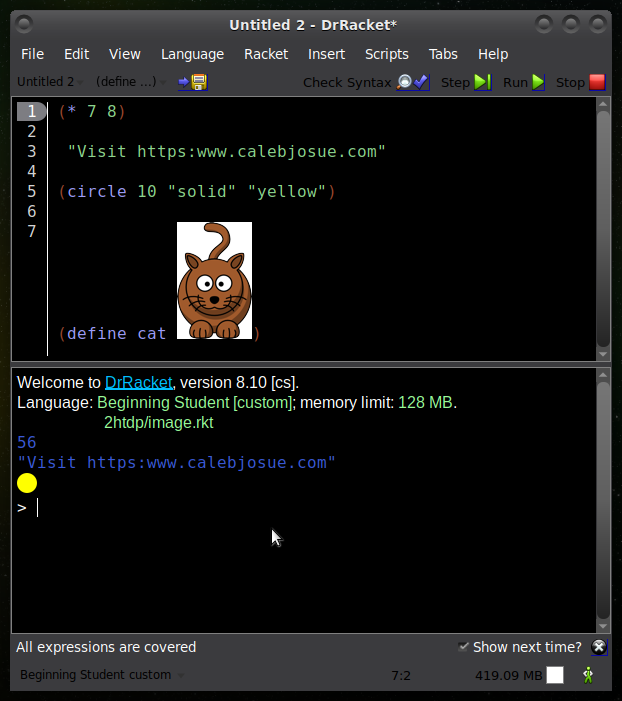Image resolution: width=622 pixels, height=701 pixels.
Task: Click the Stop button label
Action: click(x=570, y=83)
